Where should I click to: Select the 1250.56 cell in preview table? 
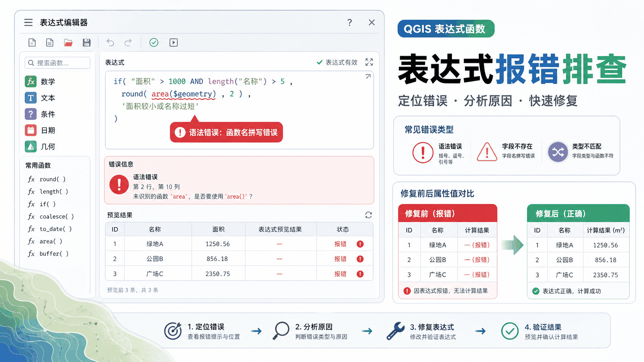point(218,244)
